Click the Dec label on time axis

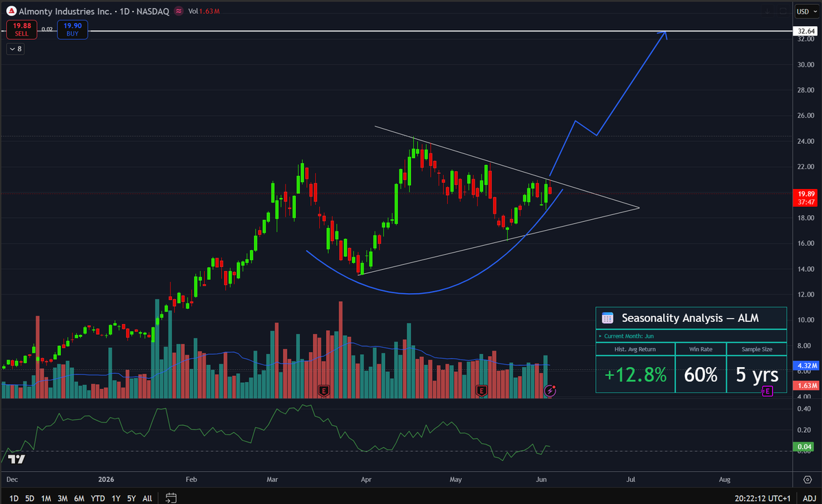point(12,479)
